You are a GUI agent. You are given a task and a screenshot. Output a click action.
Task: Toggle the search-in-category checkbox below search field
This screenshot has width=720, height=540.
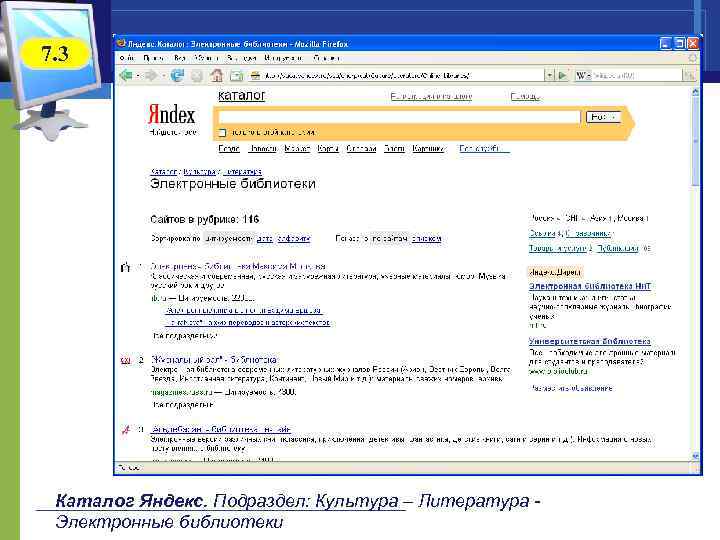point(222,133)
